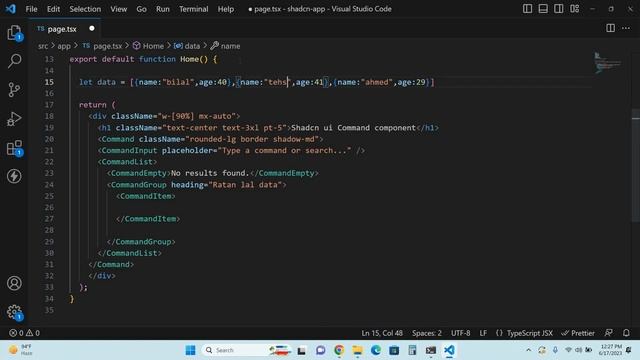Click the VS Code logo in title bar
The image size is (640, 360).
point(11,9)
